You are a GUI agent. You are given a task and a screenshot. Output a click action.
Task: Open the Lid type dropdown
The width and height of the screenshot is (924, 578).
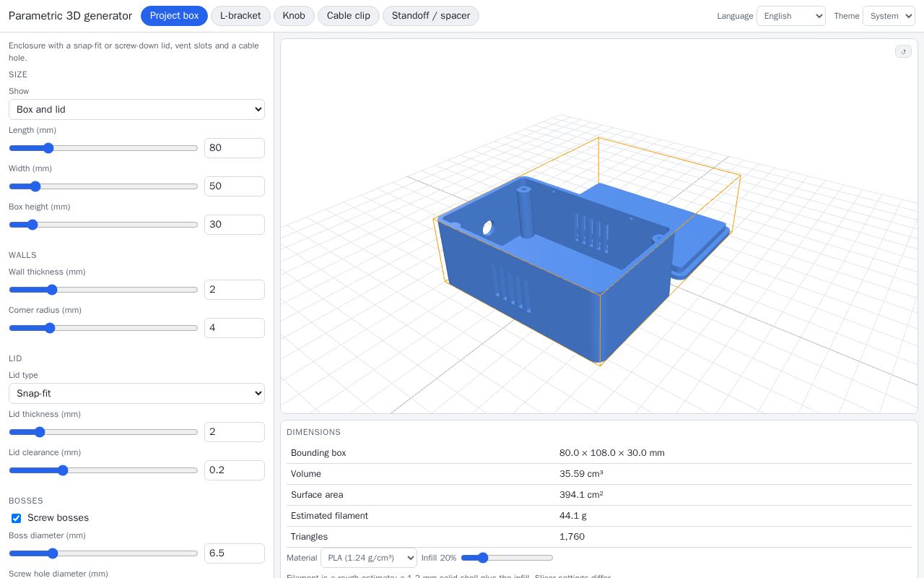[136, 394]
